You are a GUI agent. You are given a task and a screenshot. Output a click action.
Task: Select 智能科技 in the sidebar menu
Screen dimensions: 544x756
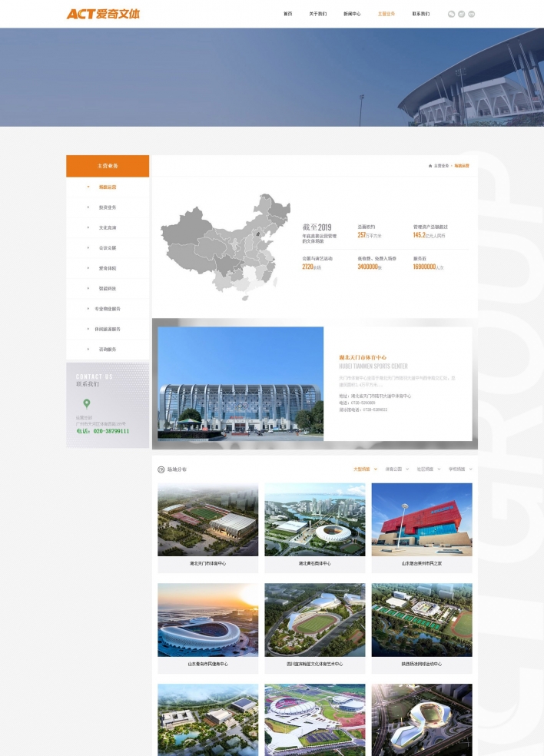click(108, 288)
